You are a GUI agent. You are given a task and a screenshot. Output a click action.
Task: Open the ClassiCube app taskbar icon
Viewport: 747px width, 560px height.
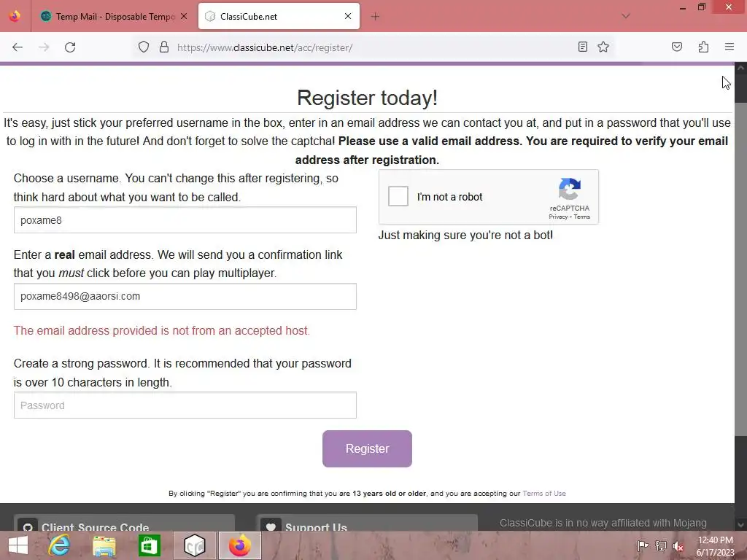pos(194,545)
